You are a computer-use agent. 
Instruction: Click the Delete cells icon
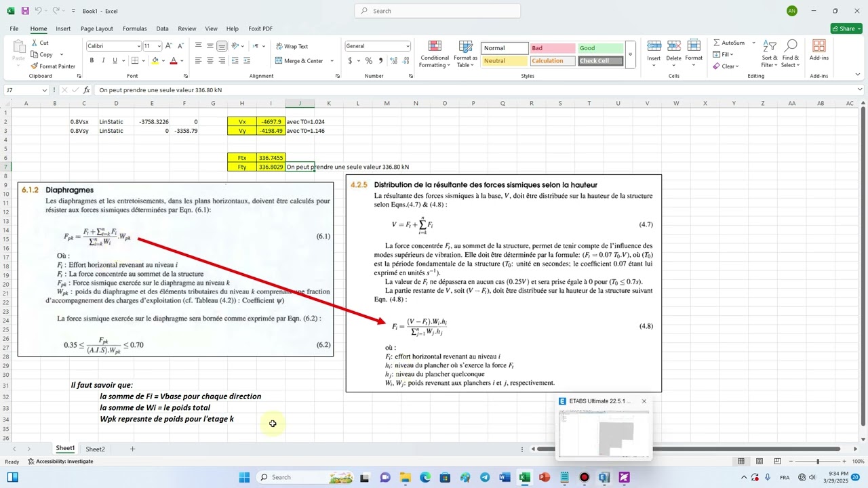(x=673, y=46)
